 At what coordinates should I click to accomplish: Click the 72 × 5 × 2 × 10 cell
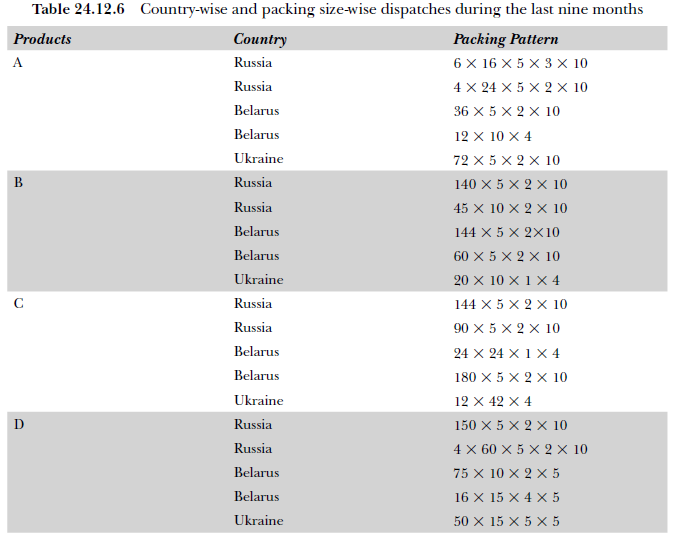506,160
